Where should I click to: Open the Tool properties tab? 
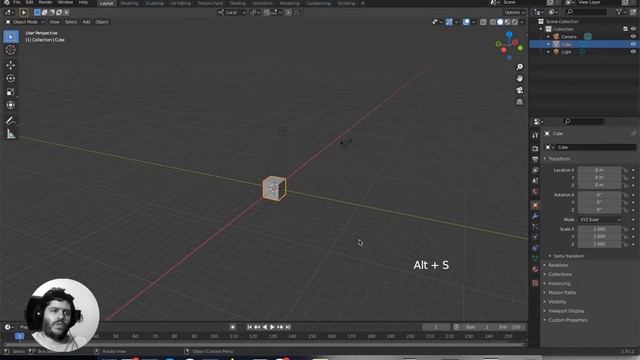pyautogui.click(x=535, y=135)
